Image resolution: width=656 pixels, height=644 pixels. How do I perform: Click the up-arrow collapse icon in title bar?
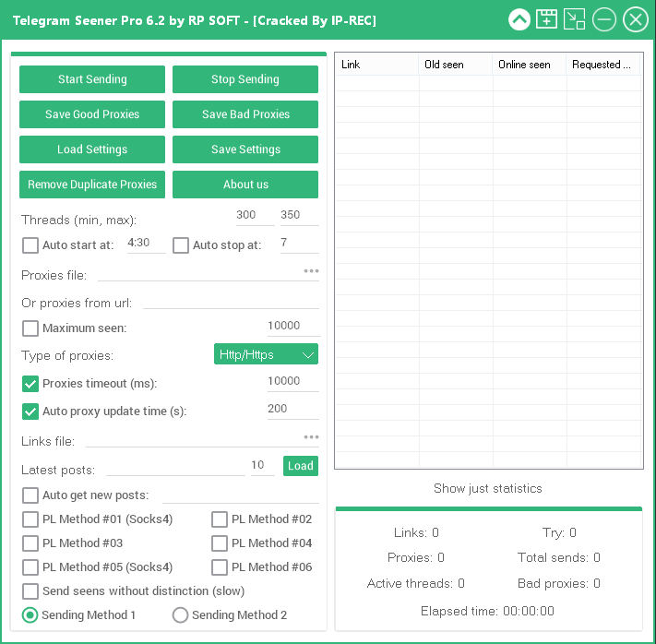coord(519,19)
